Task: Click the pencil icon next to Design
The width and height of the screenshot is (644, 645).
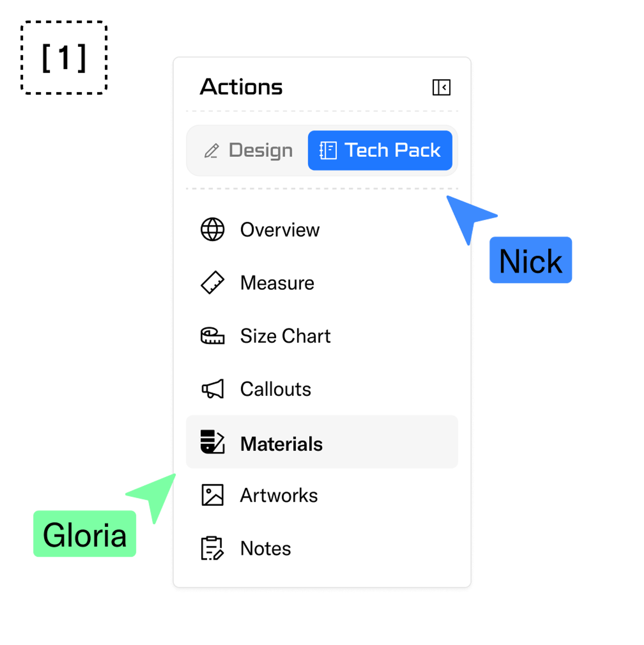Action: click(211, 150)
